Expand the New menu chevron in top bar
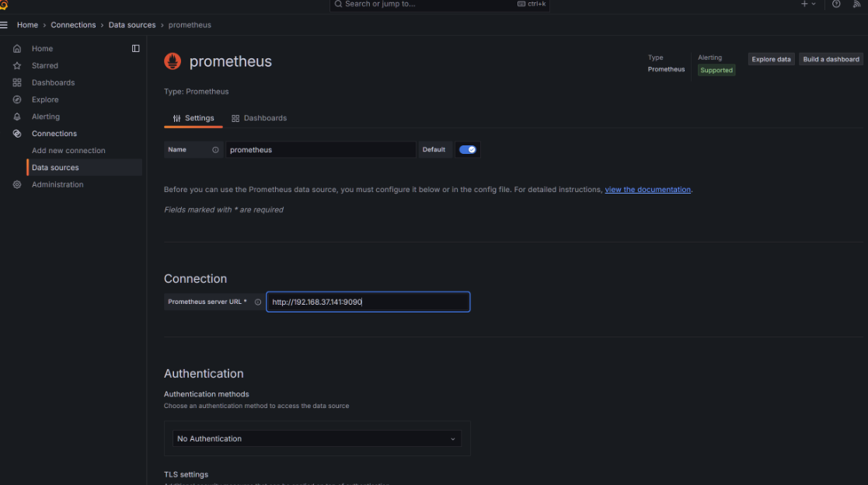868x485 pixels. click(814, 4)
